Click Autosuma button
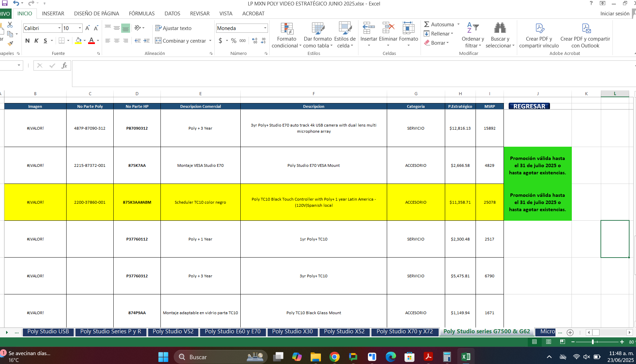636x364 pixels. tap(439, 24)
